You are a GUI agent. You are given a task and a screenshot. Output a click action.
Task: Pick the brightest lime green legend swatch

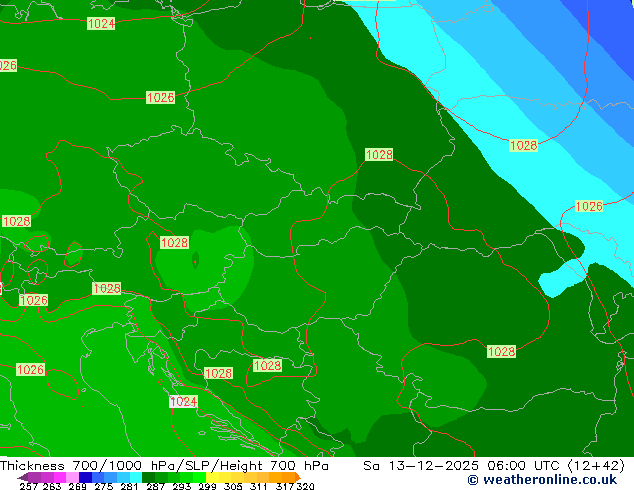[x=199, y=477]
